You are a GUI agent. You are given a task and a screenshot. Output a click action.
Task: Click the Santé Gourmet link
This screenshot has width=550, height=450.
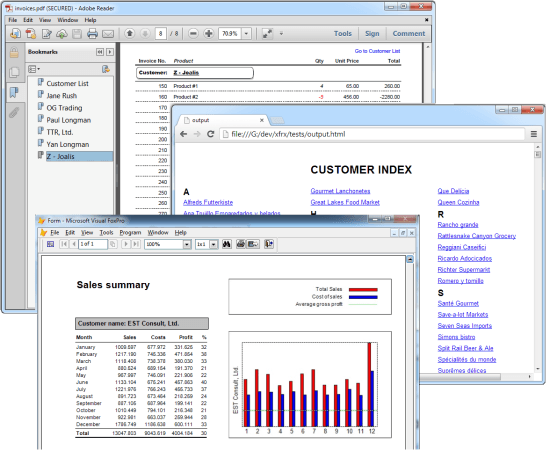point(458,303)
